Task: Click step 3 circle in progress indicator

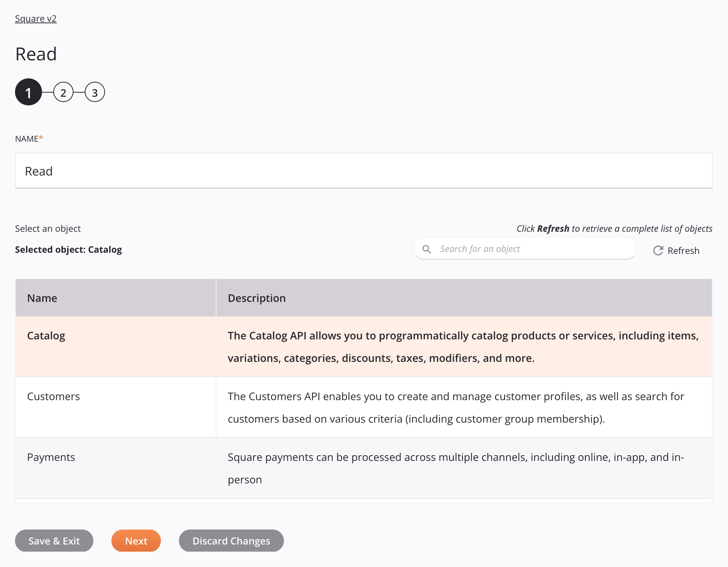Action: (x=94, y=92)
